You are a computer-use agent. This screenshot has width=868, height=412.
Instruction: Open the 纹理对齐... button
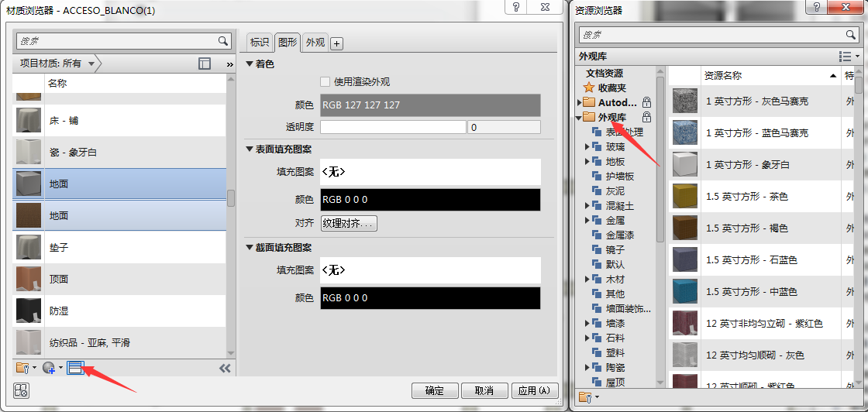click(x=349, y=223)
